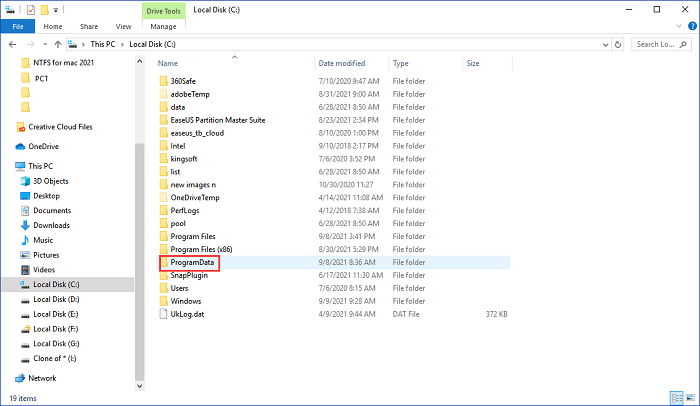The height and width of the screenshot is (406, 700).
Task: Open OneDrive in the navigation pane
Action: tap(44, 145)
